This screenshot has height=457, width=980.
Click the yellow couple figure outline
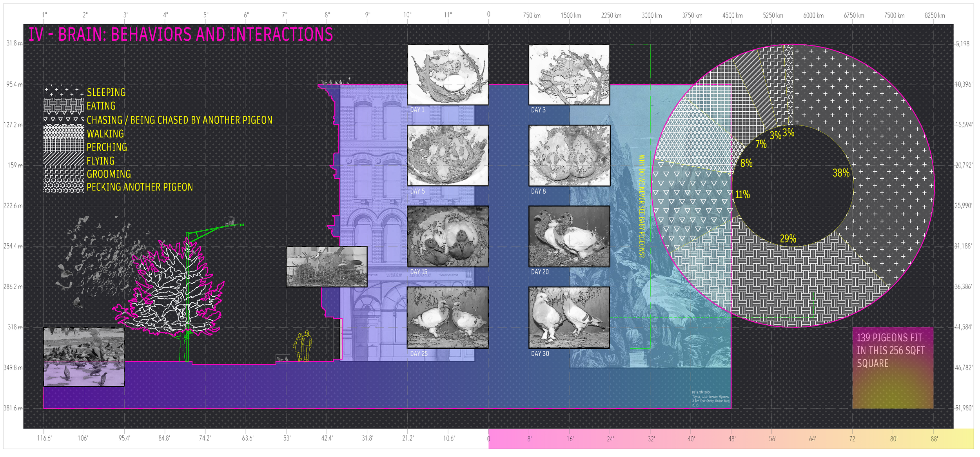pos(303,346)
